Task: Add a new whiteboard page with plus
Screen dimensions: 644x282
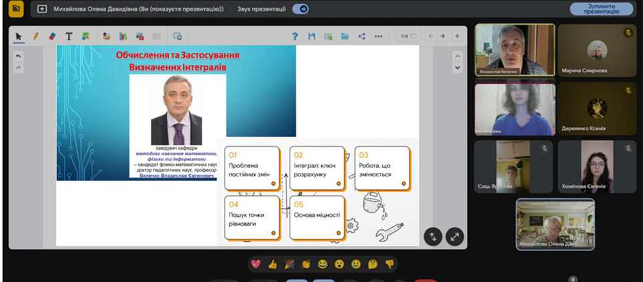Action: click(457, 36)
